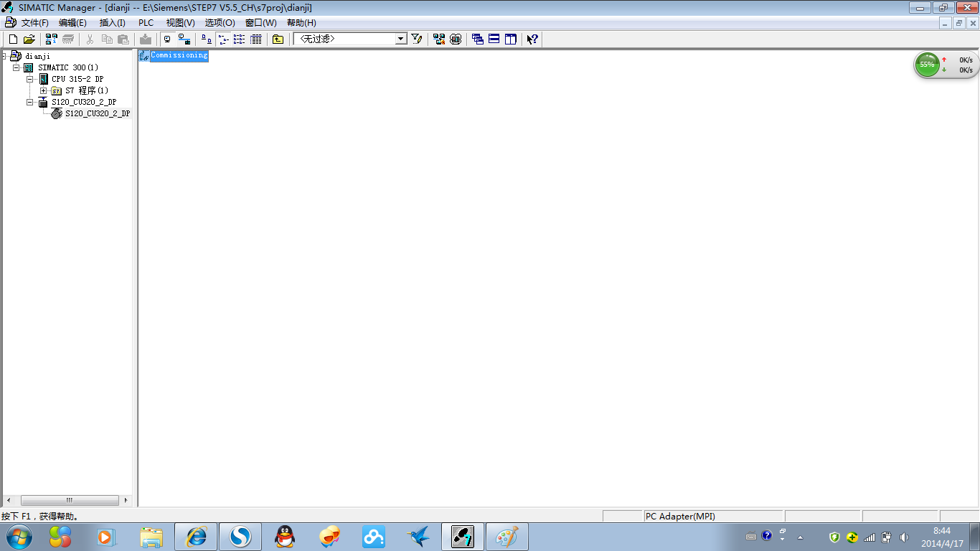This screenshot has height=551, width=980.
Task: Collapse the parent S120_CU320_2_DP station node
Action: click(x=30, y=102)
